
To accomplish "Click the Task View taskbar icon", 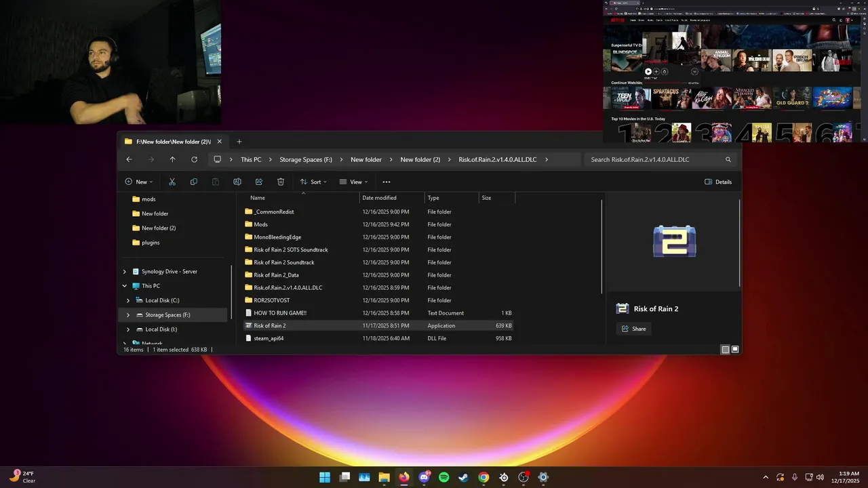I will [x=345, y=477].
